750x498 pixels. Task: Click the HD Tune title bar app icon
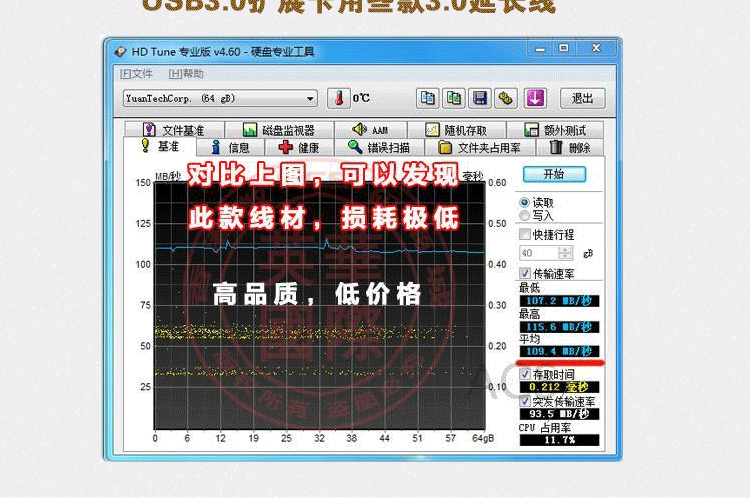(x=120, y=52)
